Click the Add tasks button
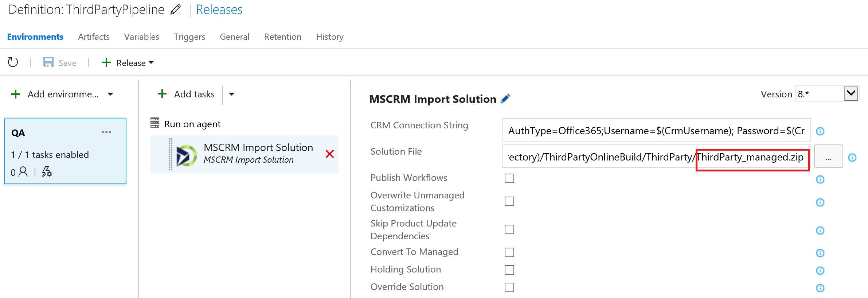868x298 pixels. [x=186, y=94]
